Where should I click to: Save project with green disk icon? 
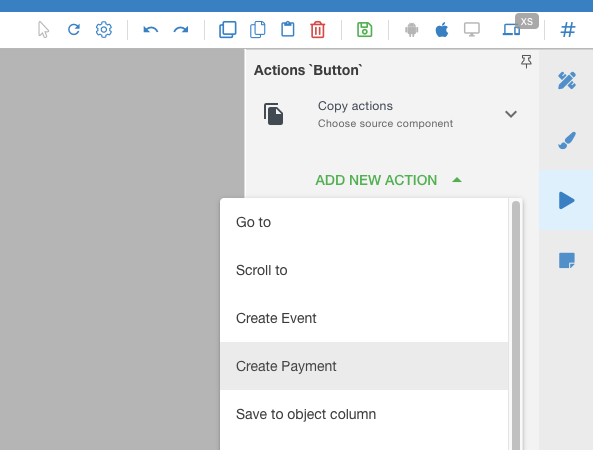point(365,29)
